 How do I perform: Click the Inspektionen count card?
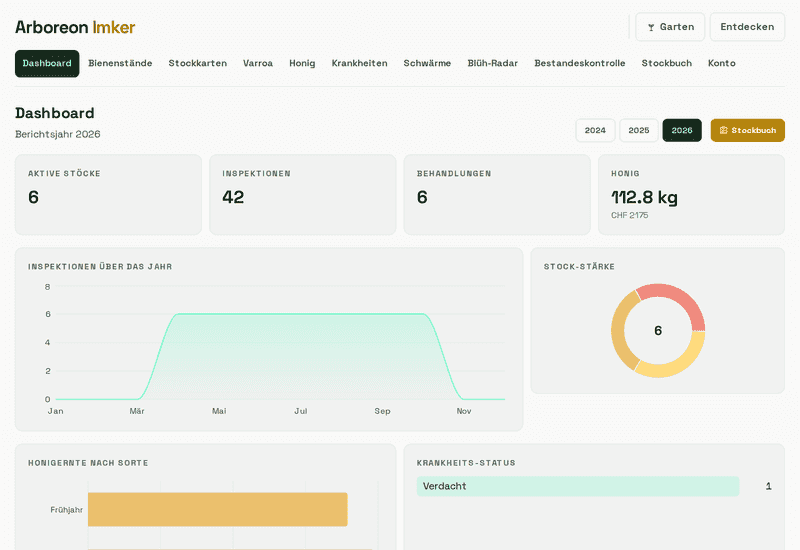[303, 195]
